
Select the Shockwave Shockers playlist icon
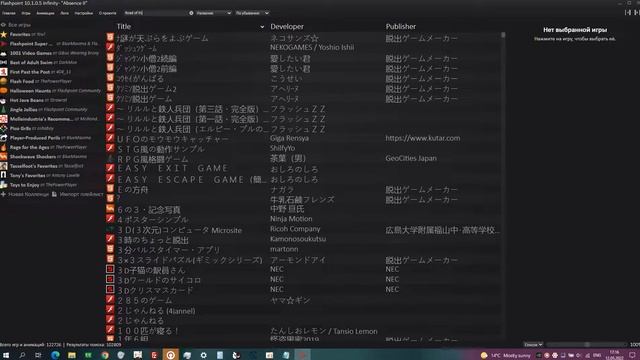click(x=4, y=156)
